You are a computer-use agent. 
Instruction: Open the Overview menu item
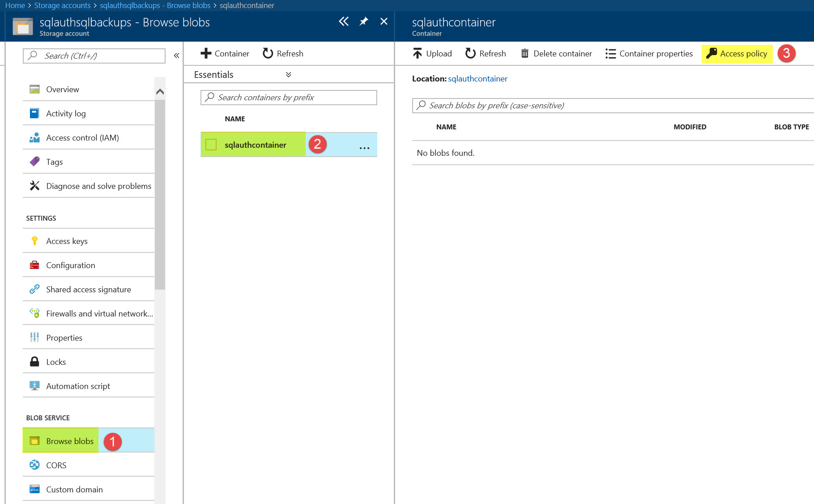pyautogui.click(x=89, y=89)
